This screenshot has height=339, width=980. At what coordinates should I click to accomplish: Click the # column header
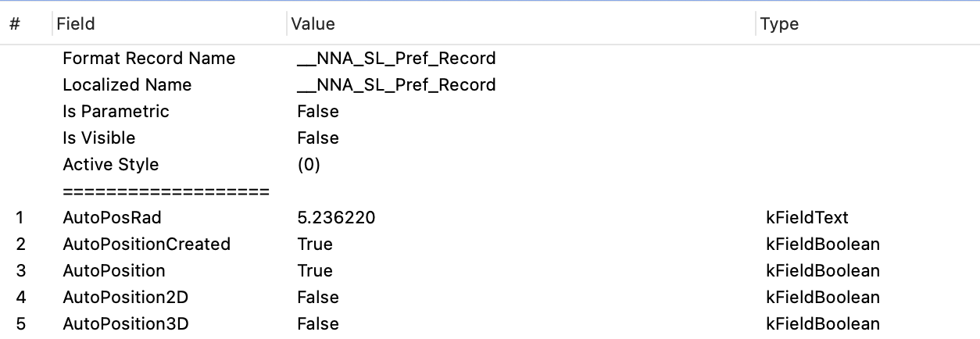click(x=15, y=24)
